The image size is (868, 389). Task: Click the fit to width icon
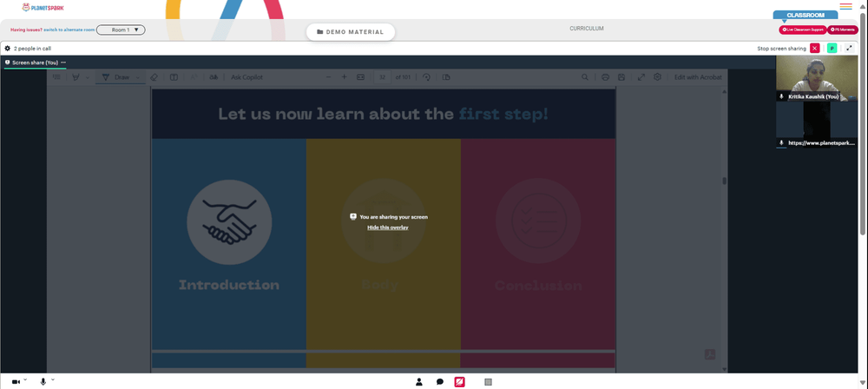(x=361, y=77)
